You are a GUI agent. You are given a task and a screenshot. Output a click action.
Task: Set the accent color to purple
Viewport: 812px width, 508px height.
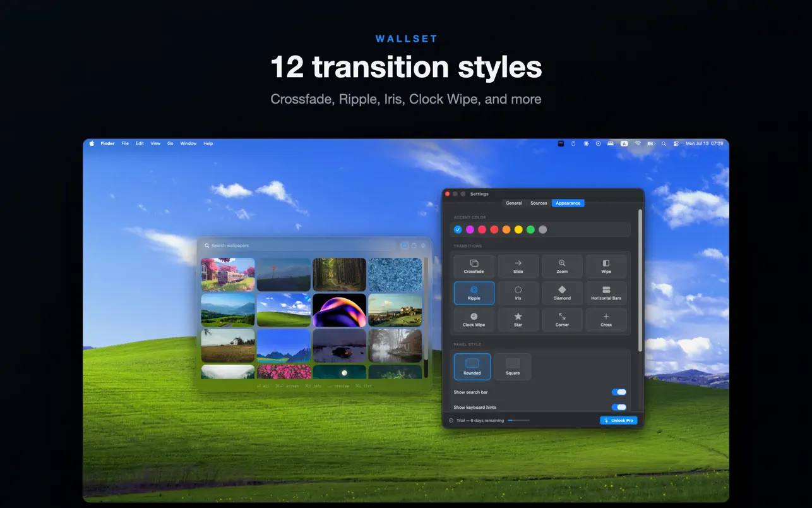pyautogui.click(x=470, y=229)
